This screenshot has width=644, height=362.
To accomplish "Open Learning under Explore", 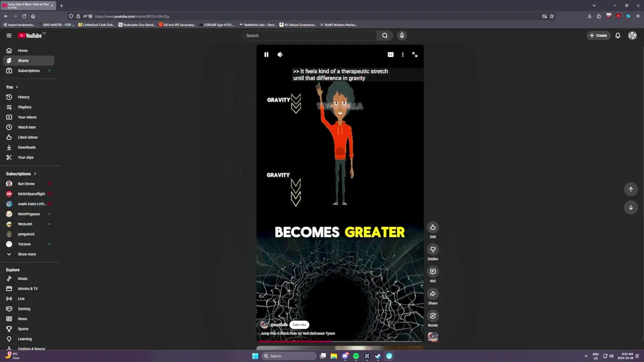I will coord(29,339).
